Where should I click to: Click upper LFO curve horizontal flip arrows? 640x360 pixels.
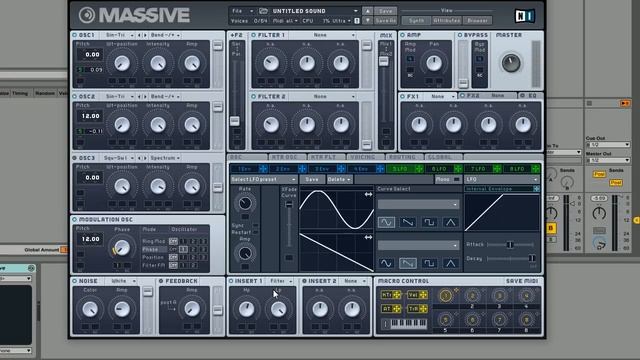pos(368,195)
